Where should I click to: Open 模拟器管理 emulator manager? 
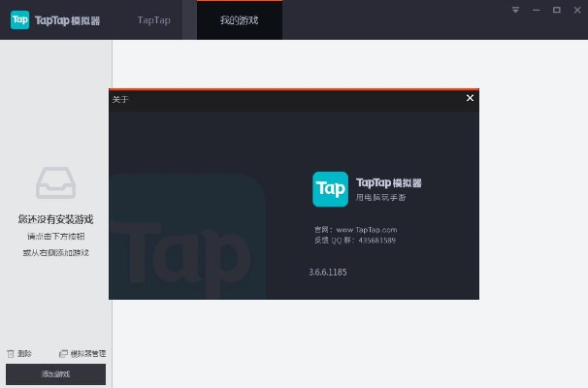pos(82,354)
